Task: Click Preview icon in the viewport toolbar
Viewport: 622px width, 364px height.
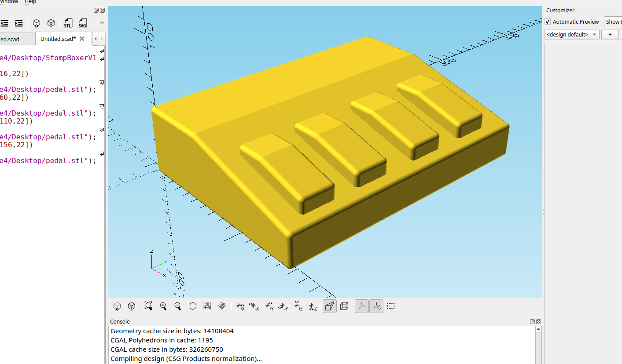Action: (117, 306)
